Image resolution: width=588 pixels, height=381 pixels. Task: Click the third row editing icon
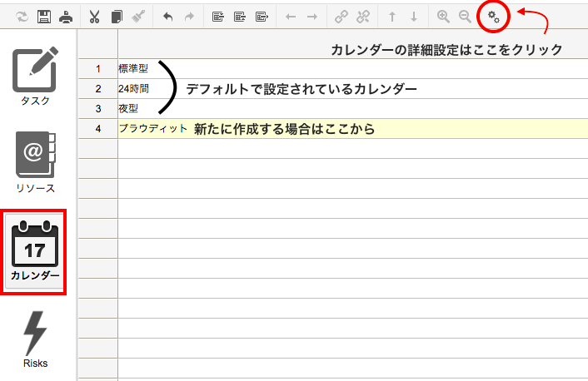262,17
